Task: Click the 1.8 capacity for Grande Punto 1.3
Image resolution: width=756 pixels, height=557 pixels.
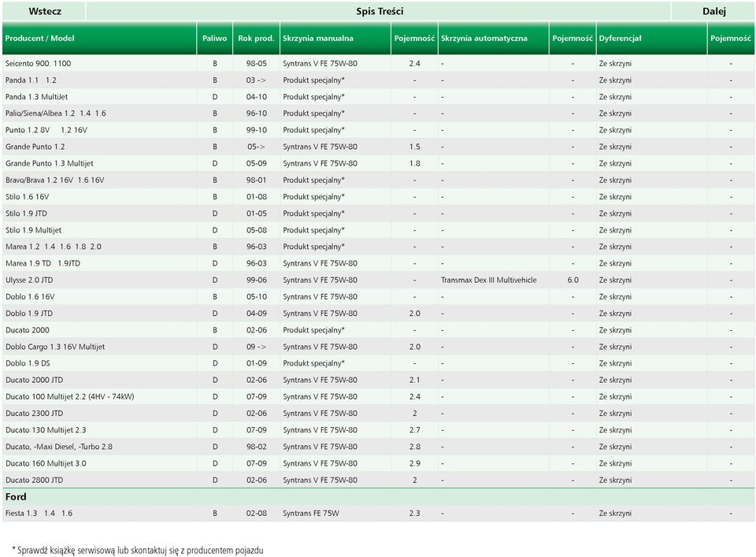Action: (x=415, y=164)
